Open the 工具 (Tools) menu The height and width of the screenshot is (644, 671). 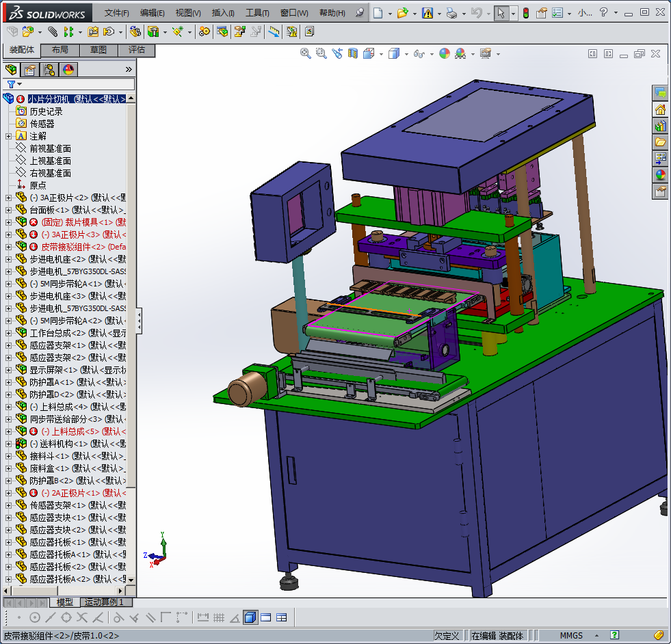point(257,13)
